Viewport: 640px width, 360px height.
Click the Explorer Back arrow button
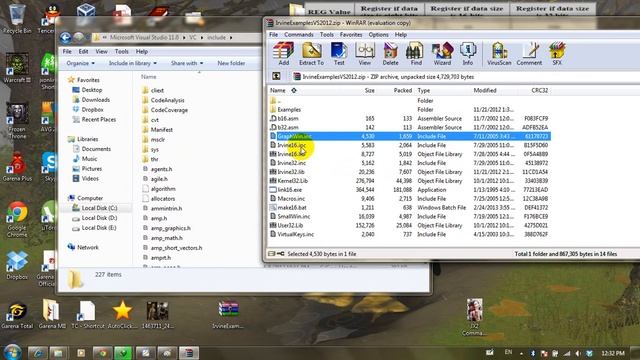click(66, 38)
